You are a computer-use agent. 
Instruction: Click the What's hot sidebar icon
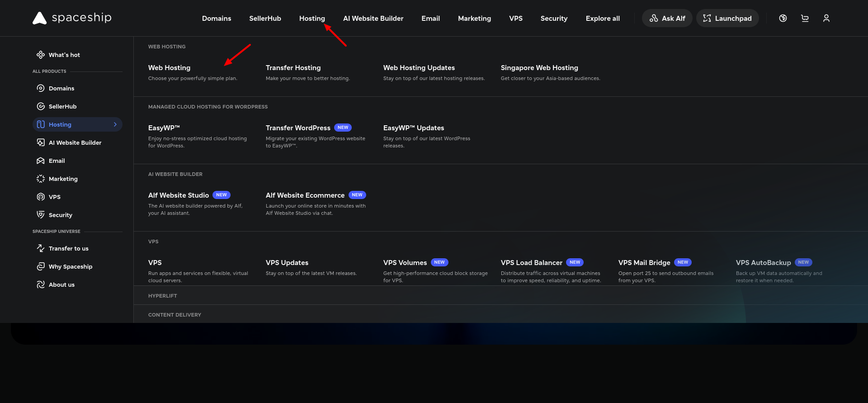tap(41, 55)
